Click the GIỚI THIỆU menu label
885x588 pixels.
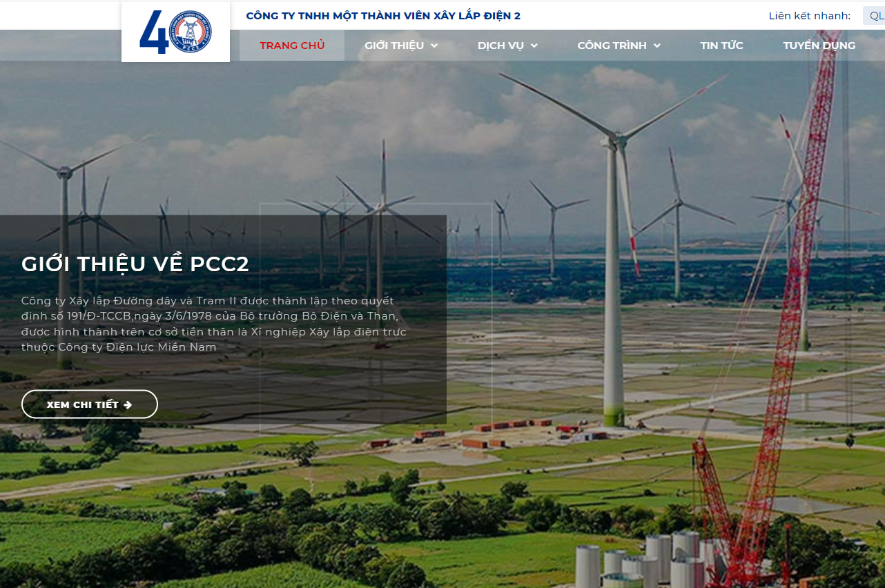(394, 46)
